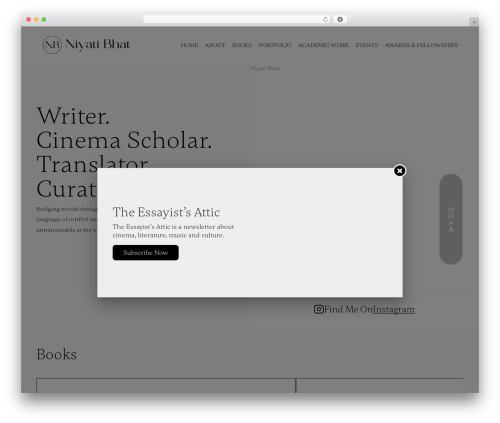
Task: Click the 'Books' section heading
Action: (56, 354)
